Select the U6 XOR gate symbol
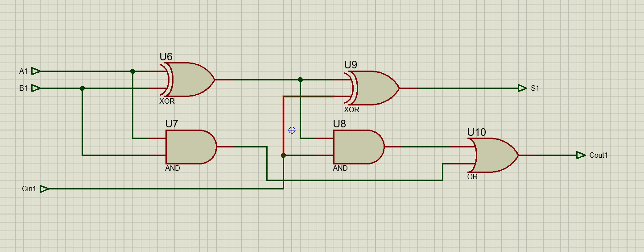The image size is (644, 252). [188, 80]
